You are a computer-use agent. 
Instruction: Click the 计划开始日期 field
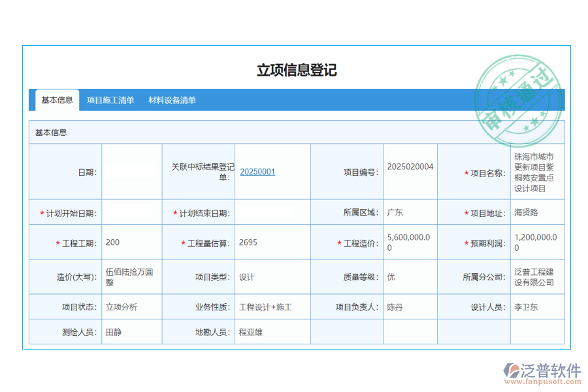click(131, 212)
